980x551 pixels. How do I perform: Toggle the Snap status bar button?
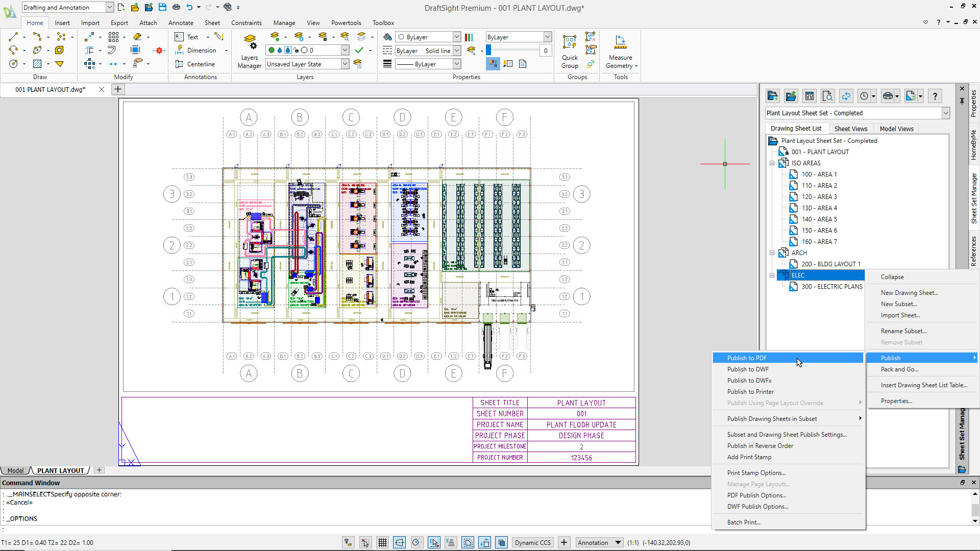click(x=365, y=542)
